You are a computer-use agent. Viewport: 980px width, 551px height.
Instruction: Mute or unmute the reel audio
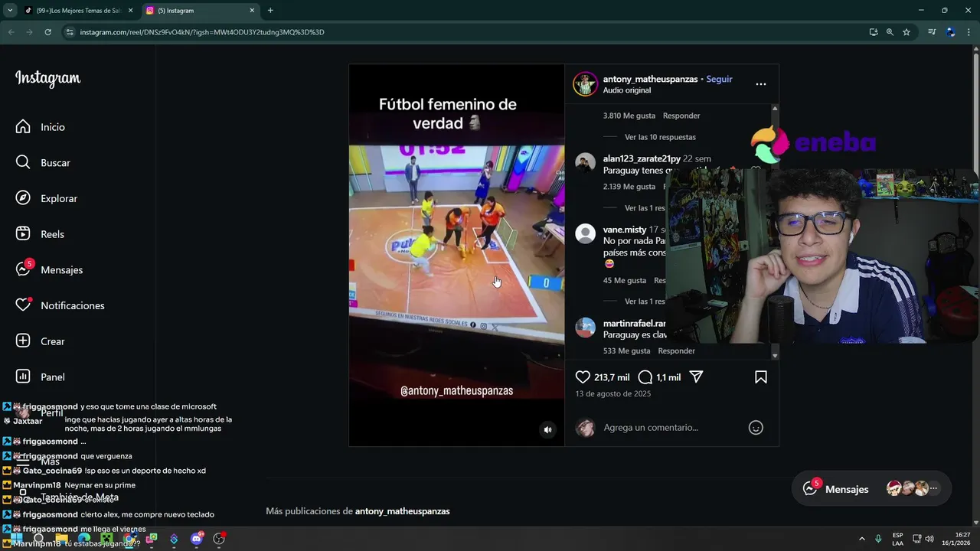[547, 429]
